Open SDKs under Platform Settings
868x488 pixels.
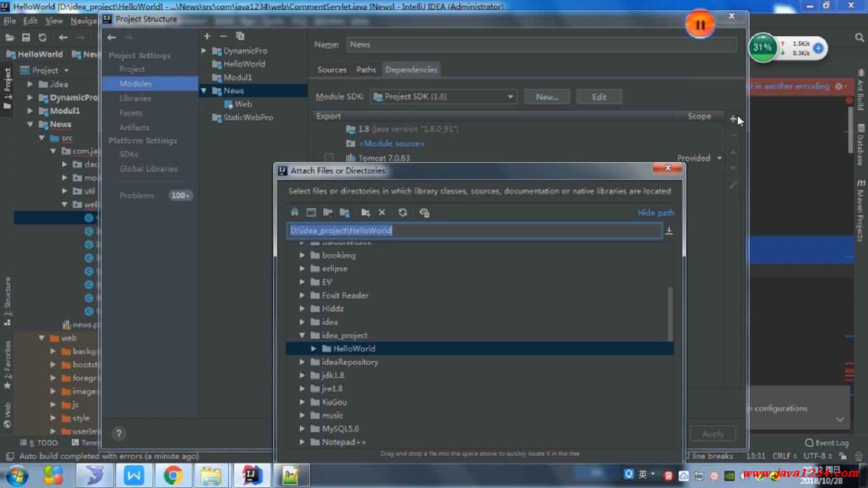[129, 154]
